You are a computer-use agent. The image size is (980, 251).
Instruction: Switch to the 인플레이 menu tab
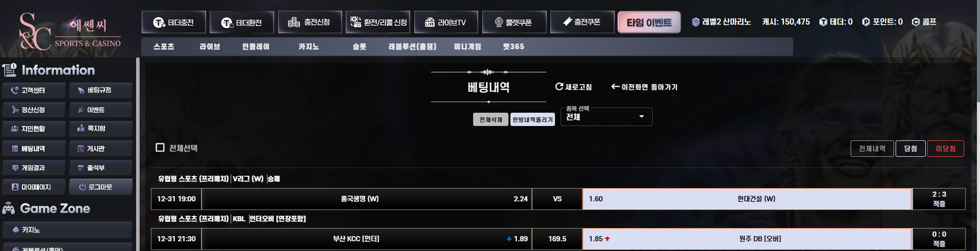(x=256, y=47)
